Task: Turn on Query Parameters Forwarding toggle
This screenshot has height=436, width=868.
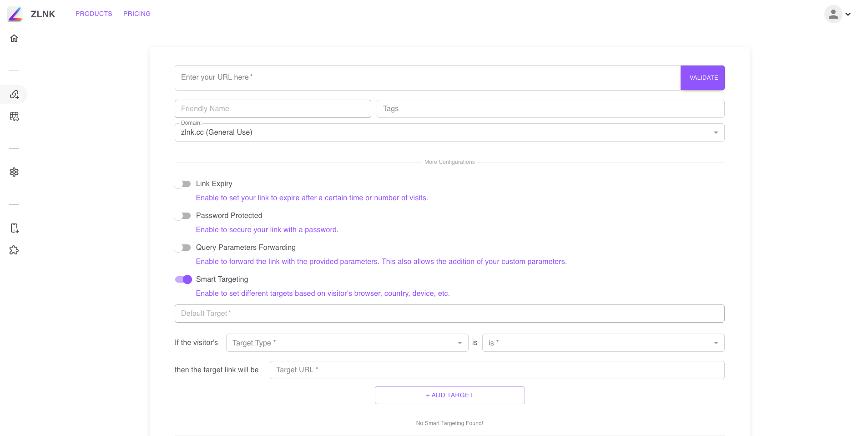Action: [x=183, y=248]
